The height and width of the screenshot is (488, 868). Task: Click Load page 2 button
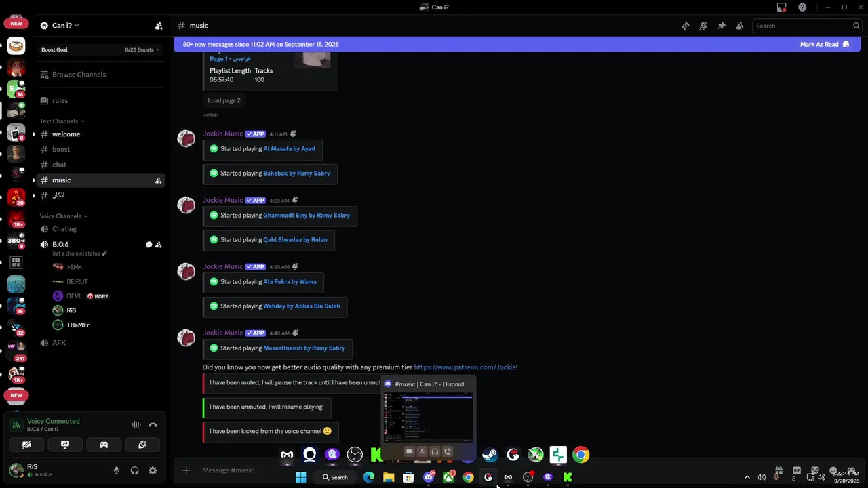[224, 100]
